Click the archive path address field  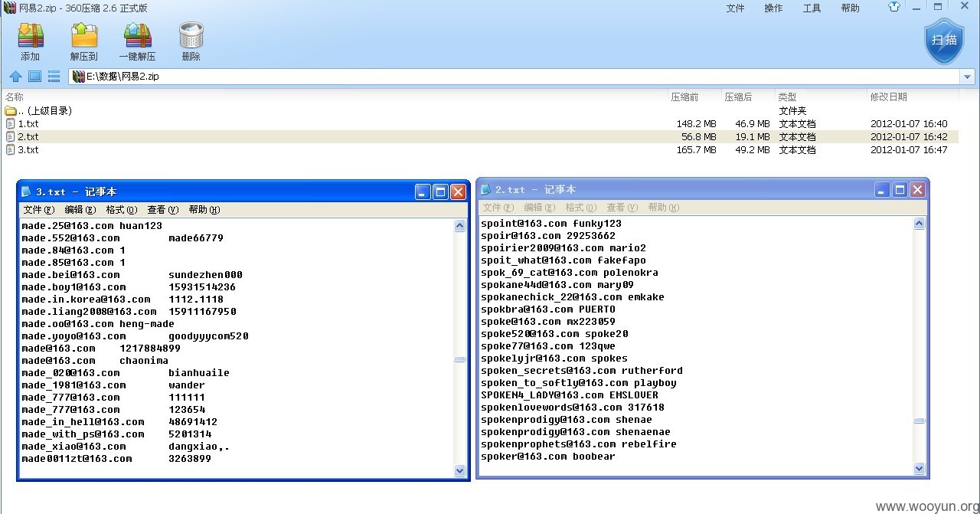pyautogui.click(x=514, y=77)
